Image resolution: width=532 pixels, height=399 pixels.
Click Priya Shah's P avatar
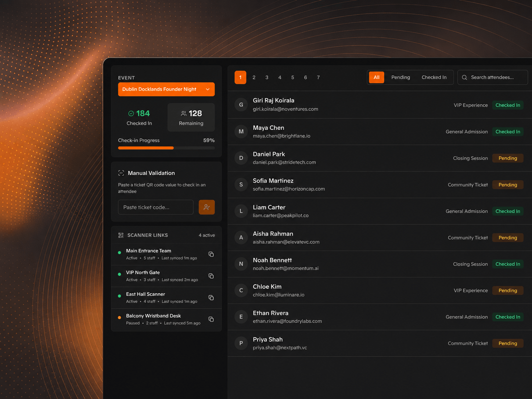[241, 343]
